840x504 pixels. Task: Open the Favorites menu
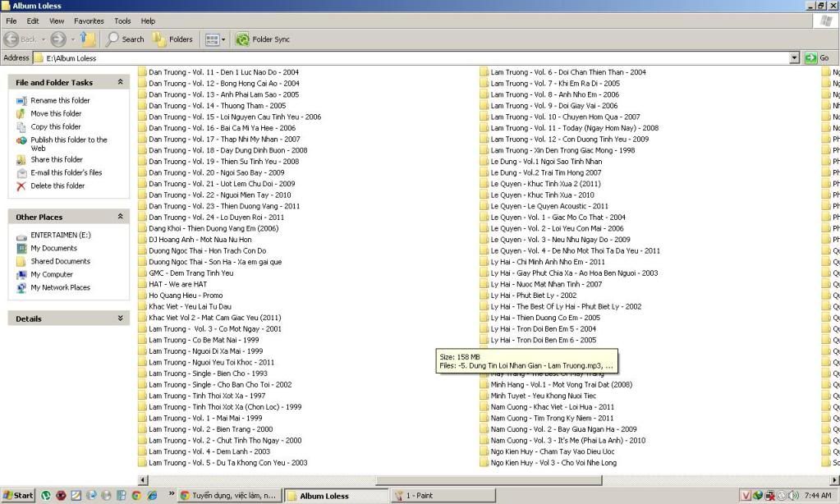point(89,21)
